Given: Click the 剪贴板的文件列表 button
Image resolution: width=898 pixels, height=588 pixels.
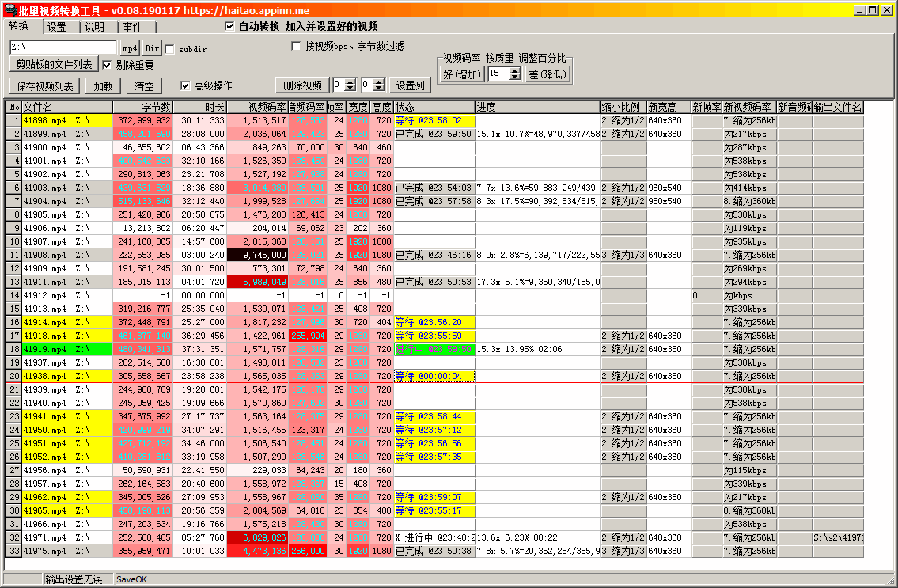Looking at the screenshot, I should pos(54,65).
